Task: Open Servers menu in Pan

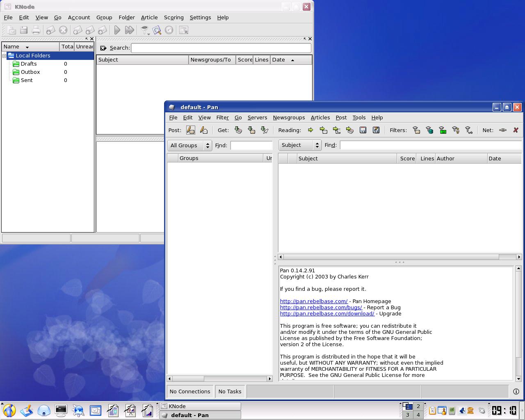Action: pos(257,117)
